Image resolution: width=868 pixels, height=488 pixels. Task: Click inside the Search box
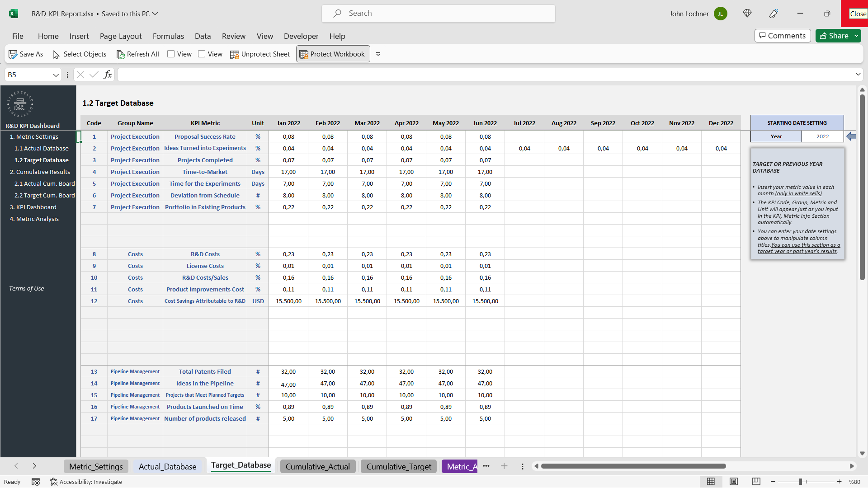tap(438, 13)
